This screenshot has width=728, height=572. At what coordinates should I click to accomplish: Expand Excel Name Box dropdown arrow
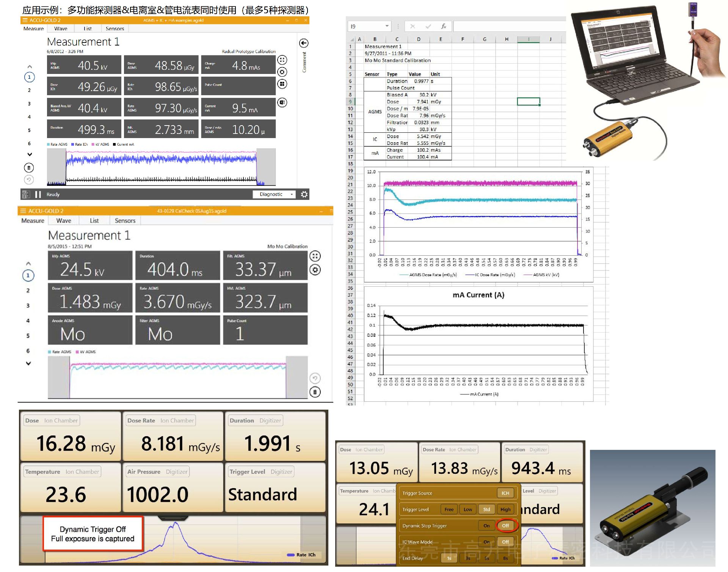pos(387,26)
